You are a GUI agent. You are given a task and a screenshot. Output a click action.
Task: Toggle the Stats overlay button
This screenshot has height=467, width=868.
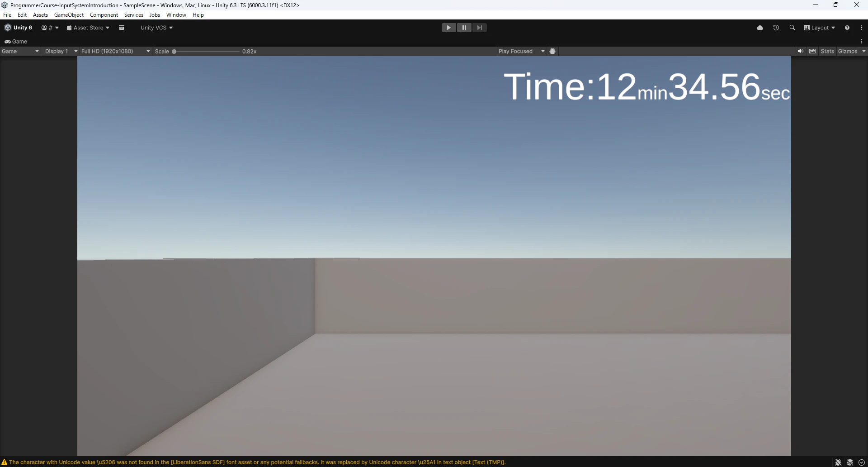[827, 51]
